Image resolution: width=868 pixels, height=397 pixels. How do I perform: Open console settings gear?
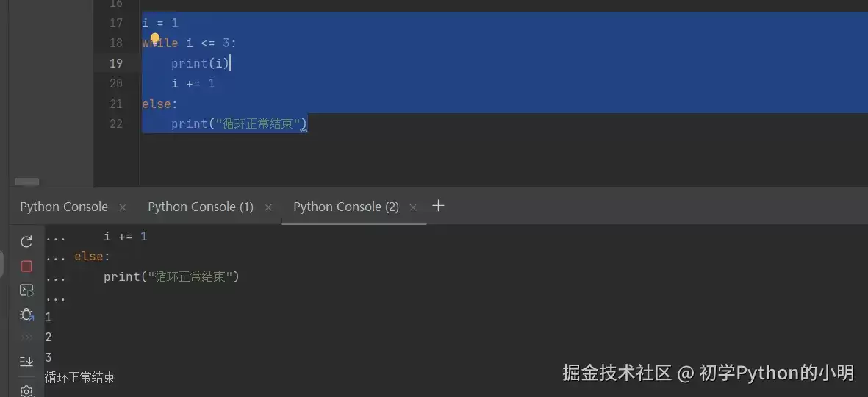pyautogui.click(x=26, y=390)
